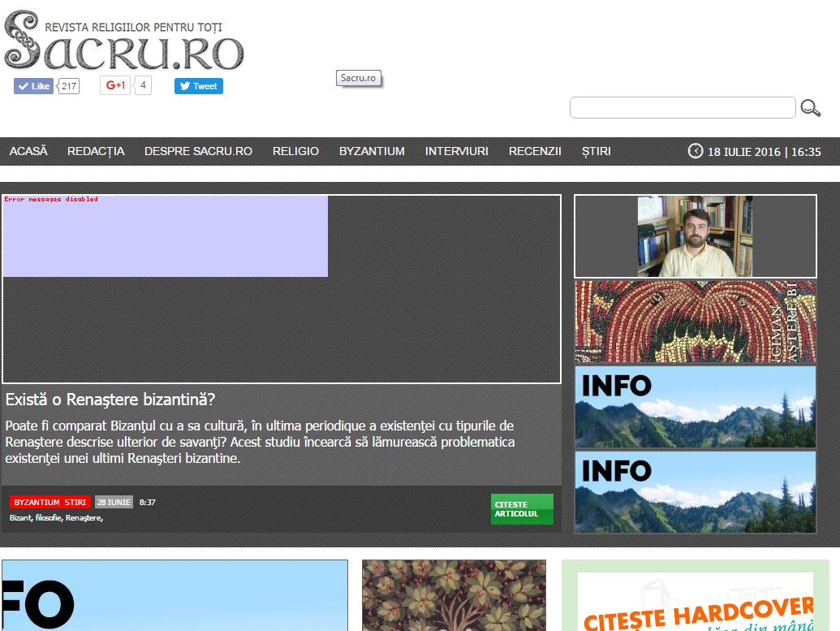This screenshot has height=631, width=840.
Task: Open the article title "Există o Renaștere bizantină?"
Action: click(110, 400)
